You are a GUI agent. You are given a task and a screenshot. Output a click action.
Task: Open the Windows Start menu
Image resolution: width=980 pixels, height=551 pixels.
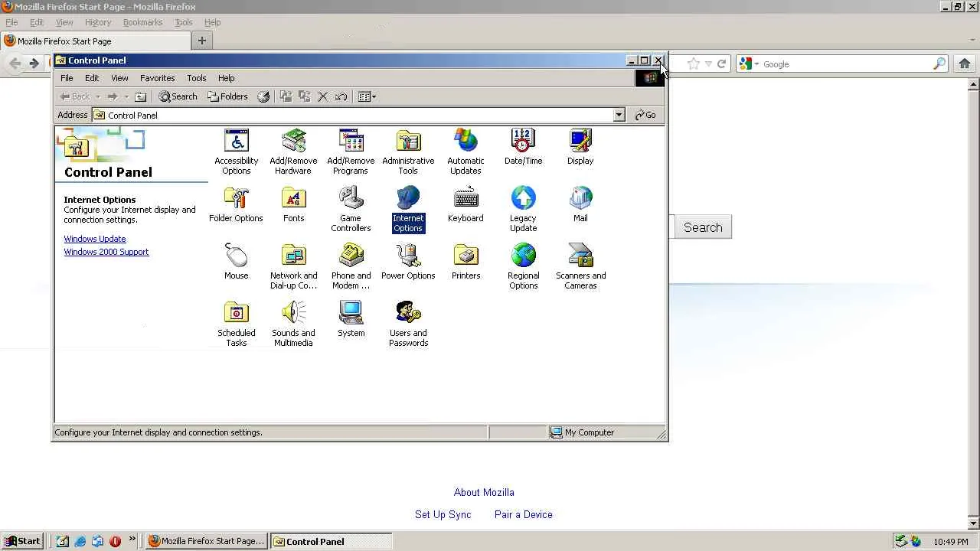tap(22, 541)
